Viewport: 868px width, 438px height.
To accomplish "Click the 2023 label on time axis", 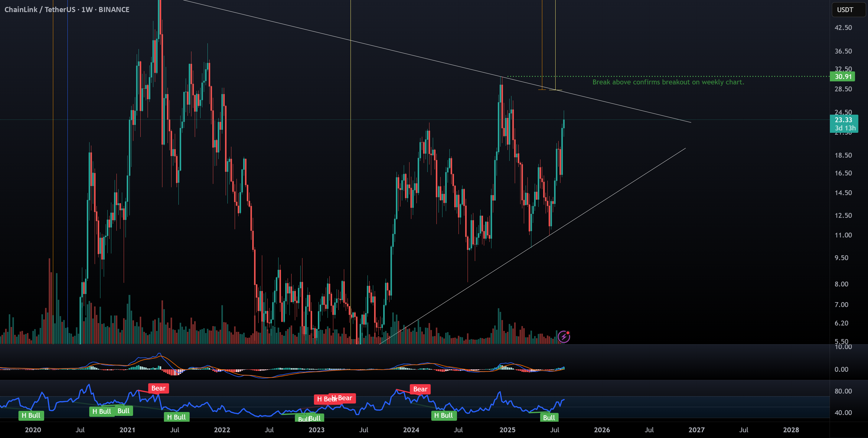I will (316, 430).
